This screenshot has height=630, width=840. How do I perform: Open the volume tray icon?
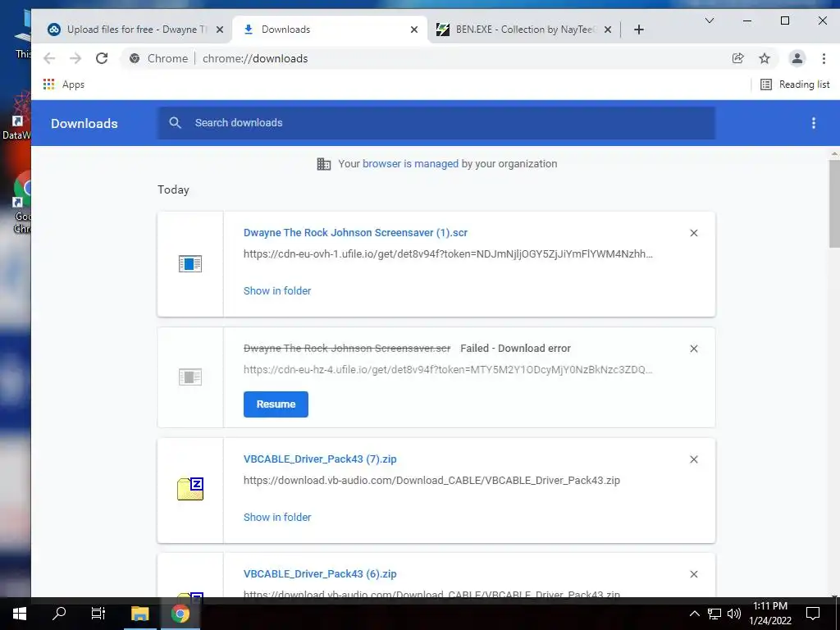734,614
